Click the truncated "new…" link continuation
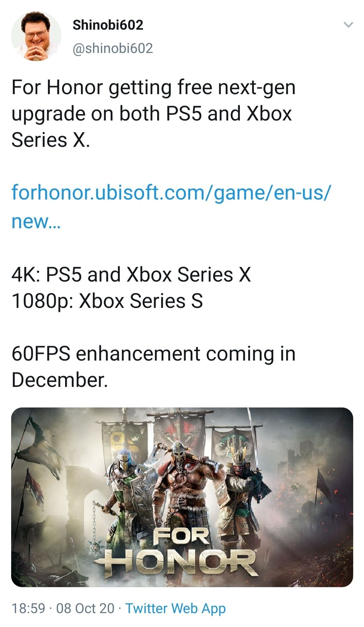Viewport: 364px width, 627px height. [36, 221]
